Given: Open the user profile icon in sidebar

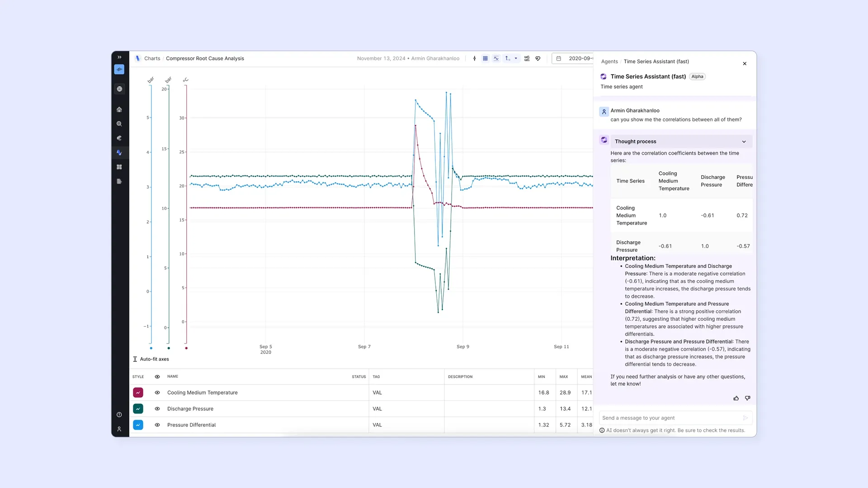Looking at the screenshot, I should (x=119, y=429).
